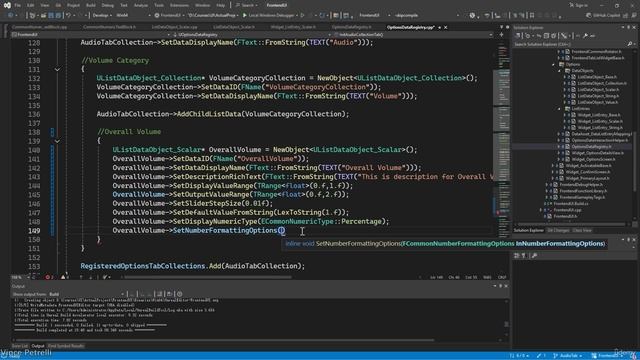This screenshot has height=360, width=640.
Task: Open the Tools menu
Action: [x=159, y=5]
